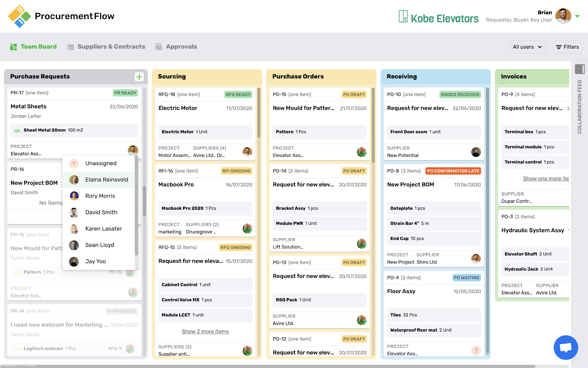Viewport: 588px width, 368px height.
Task: Select the RSQ Pack item
Action: pyautogui.click(x=320, y=300)
